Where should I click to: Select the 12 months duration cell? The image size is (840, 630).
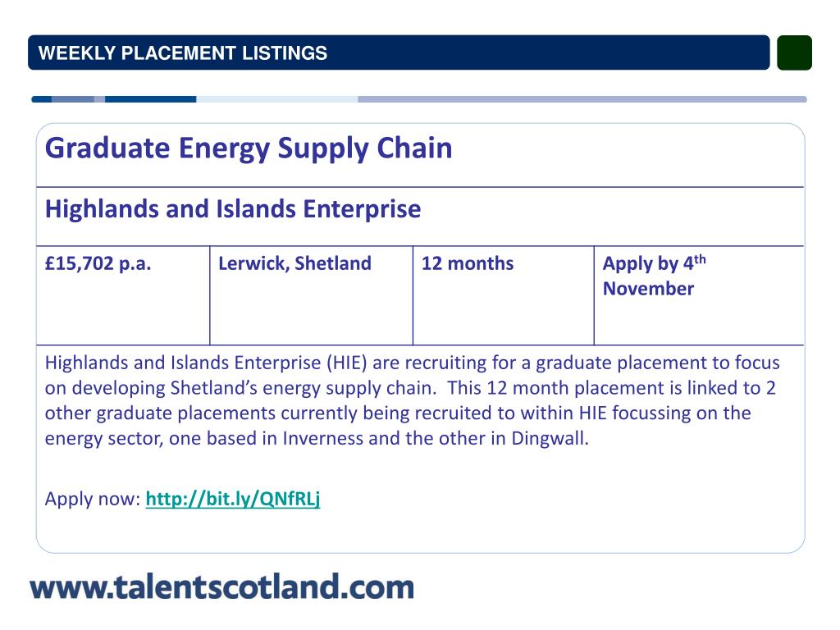pyautogui.click(x=504, y=295)
